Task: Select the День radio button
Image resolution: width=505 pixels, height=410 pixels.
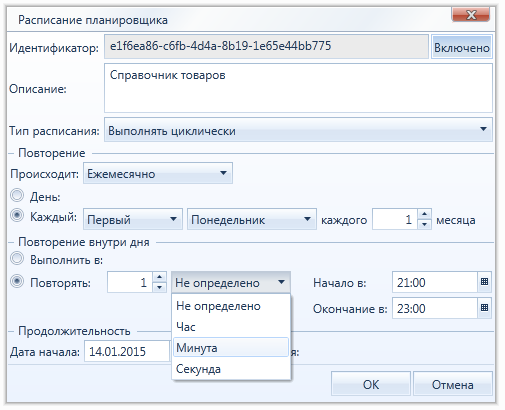Action: pos(17,196)
